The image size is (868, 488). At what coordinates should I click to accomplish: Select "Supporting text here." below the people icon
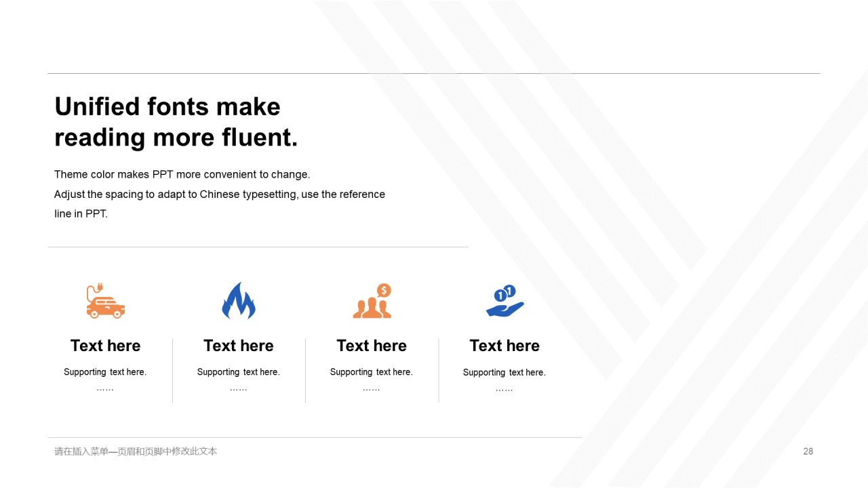(372, 372)
